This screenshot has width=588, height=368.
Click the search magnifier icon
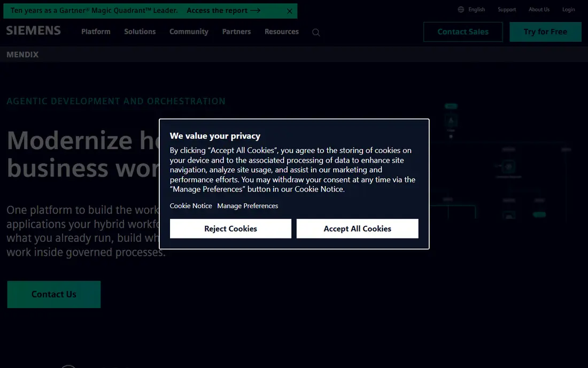(316, 32)
